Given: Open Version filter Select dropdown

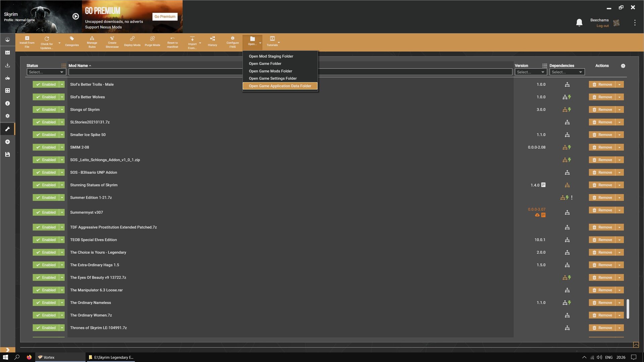Looking at the screenshot, I should coord(531,72).
